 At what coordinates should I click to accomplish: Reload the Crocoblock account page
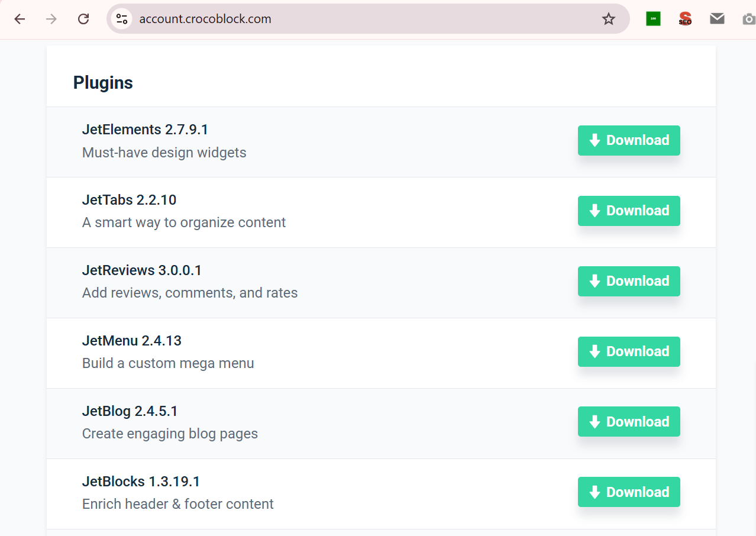(83, 19)
